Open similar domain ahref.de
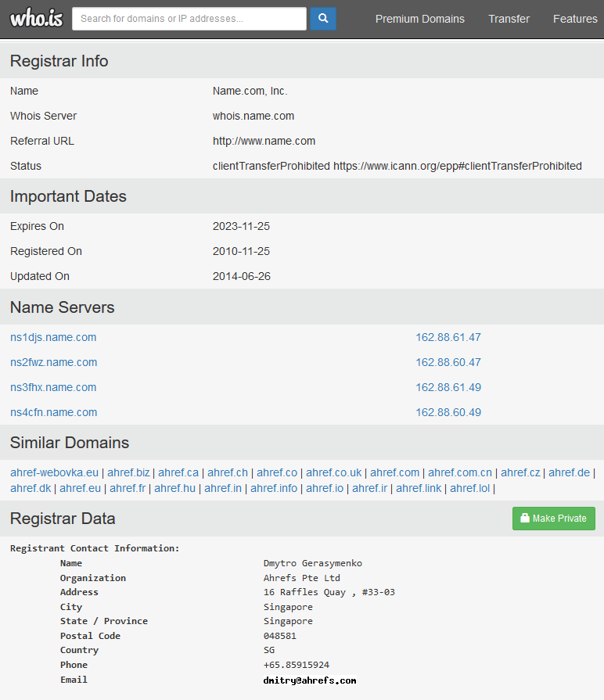The width and height of the screenshot is (604, 700). [569, 472]
